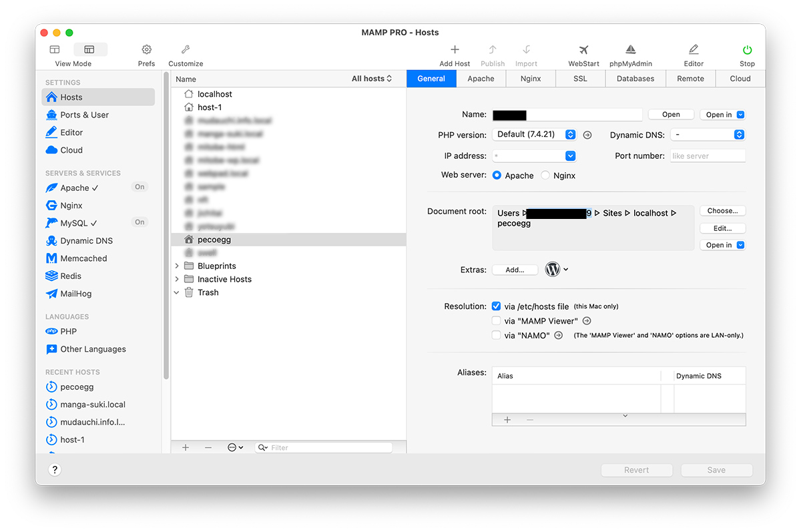801x532 pixels.
Task: Click the Open button next to Name
Action: coord(671,115)
